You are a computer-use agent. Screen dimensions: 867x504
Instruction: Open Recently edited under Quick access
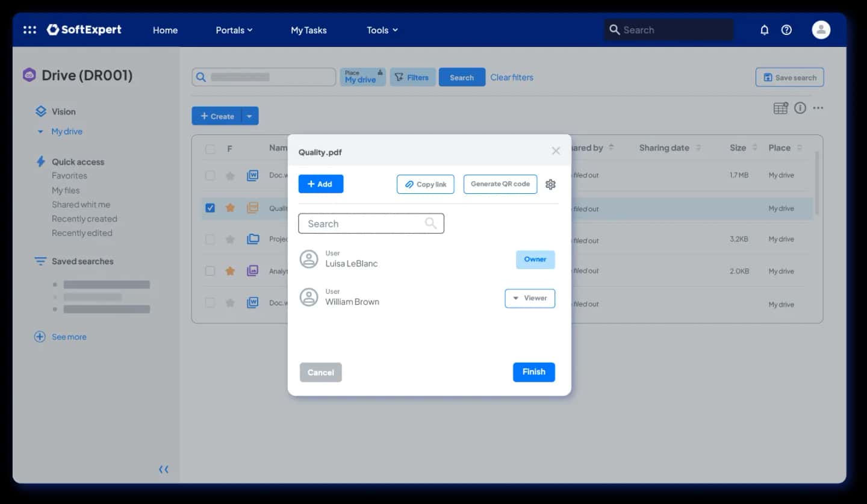(82, 233)
